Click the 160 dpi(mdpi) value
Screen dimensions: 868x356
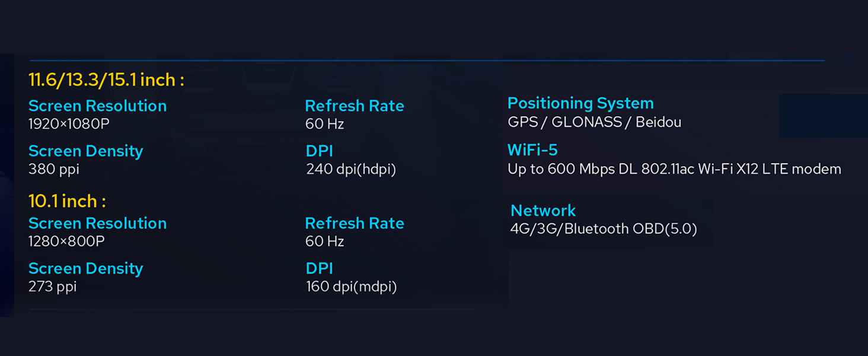352,287
